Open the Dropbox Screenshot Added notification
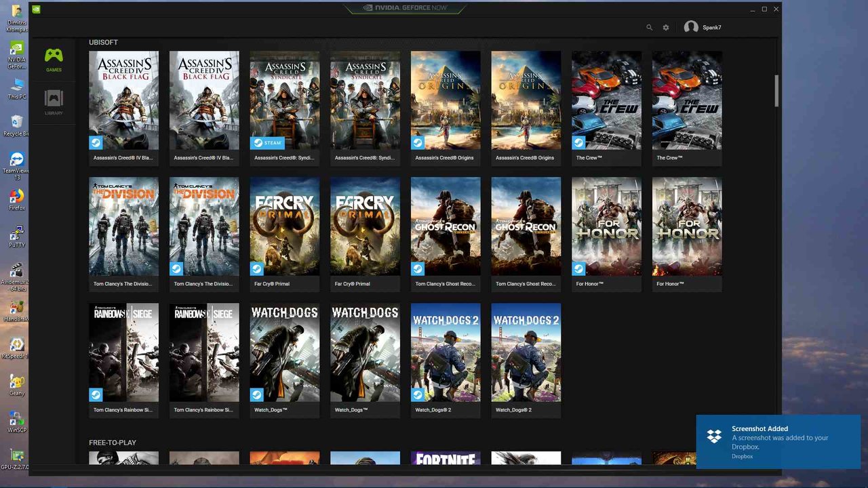 [x=778, y=442]
